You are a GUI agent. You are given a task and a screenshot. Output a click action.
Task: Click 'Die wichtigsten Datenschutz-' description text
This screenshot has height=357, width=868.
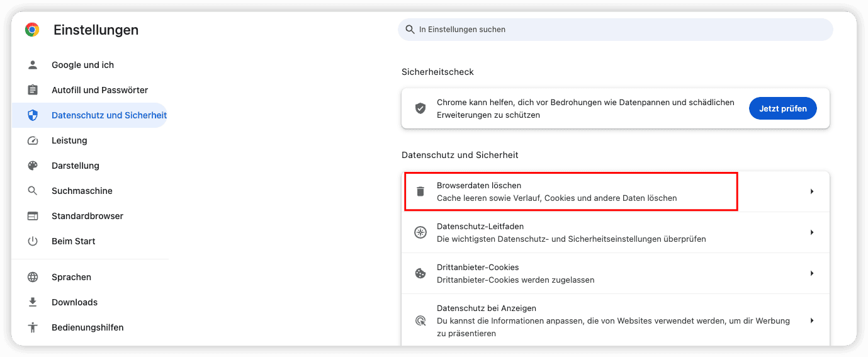pyautogui.click(x=571, y=239)
